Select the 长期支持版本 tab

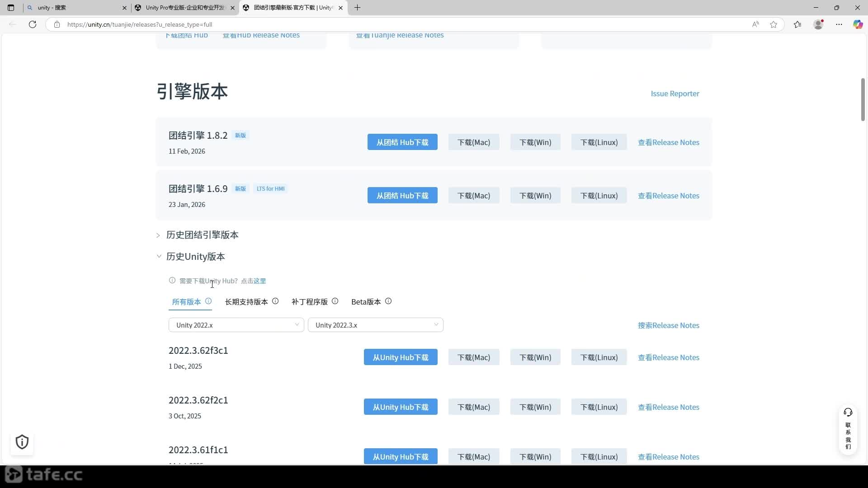point(246,302)
